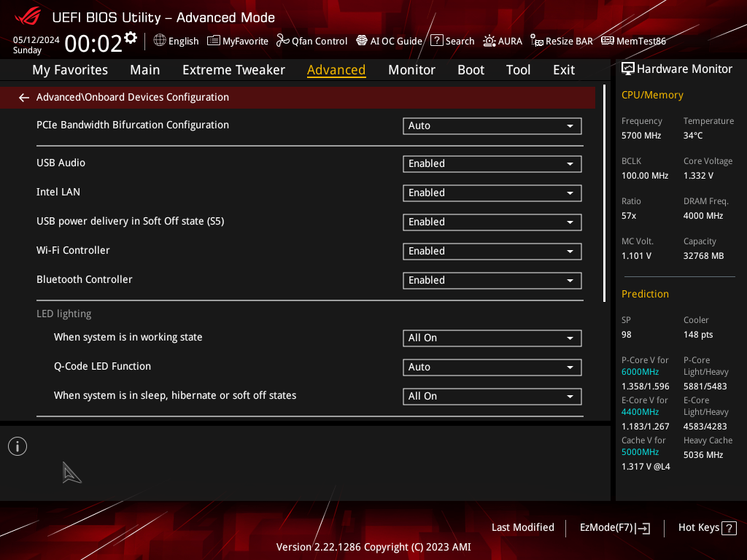Open the Search question mark icon
The width and height of the screenshot is (747, 560).
(436, 41)
